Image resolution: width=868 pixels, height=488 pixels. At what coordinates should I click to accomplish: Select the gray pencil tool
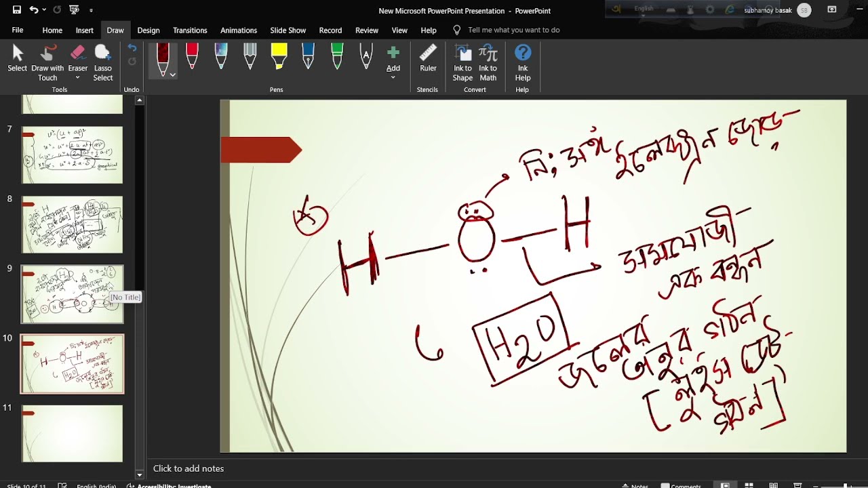coord(250,57)
